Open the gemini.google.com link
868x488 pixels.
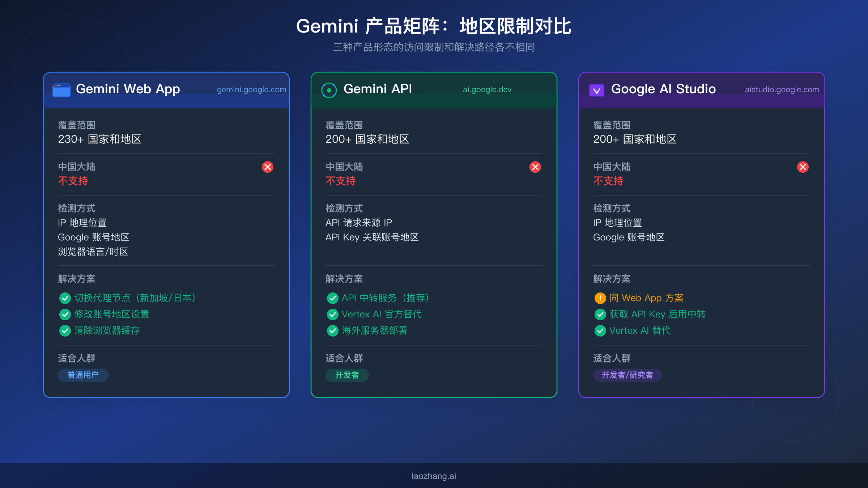pyautogui.click(x=251, y=89)
